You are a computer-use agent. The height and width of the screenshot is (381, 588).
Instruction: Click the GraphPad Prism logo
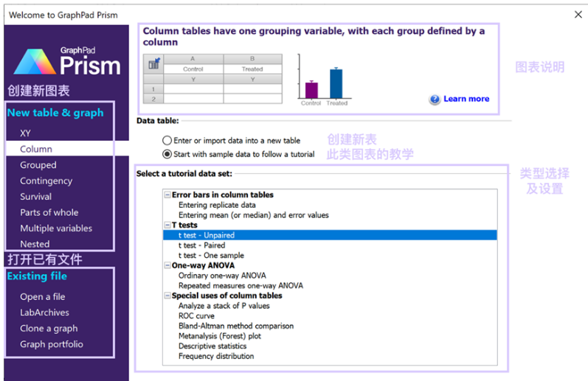(x=67, y=61)
